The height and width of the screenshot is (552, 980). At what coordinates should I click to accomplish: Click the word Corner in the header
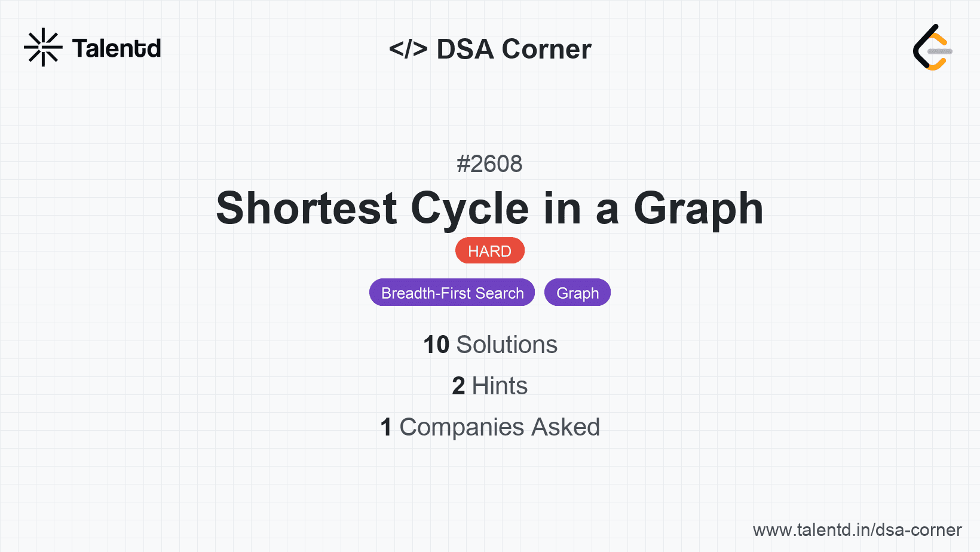pyautogui.click(x=546, y=49)
